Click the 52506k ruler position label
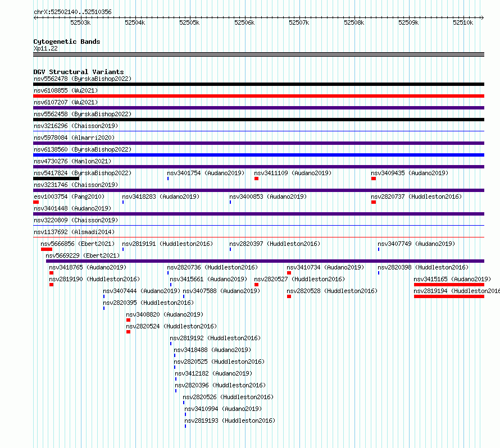This screenshot has height=448, width=500. tap(244, 22)
